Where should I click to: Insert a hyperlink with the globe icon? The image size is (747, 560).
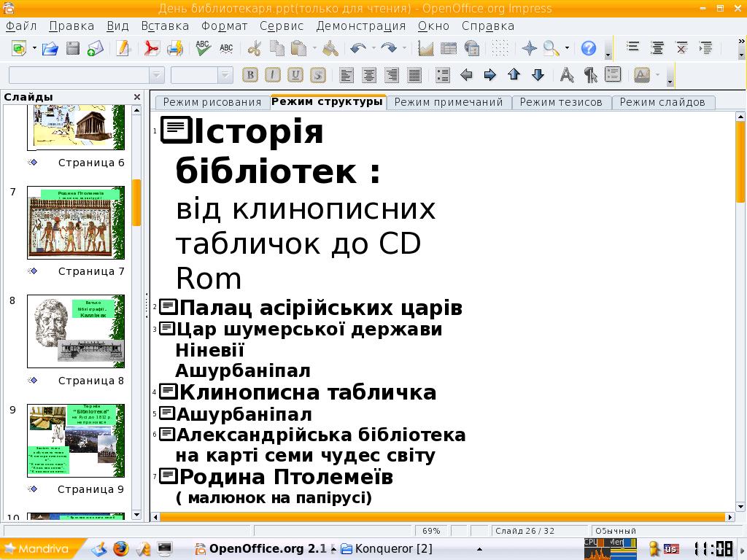(471, 48)
